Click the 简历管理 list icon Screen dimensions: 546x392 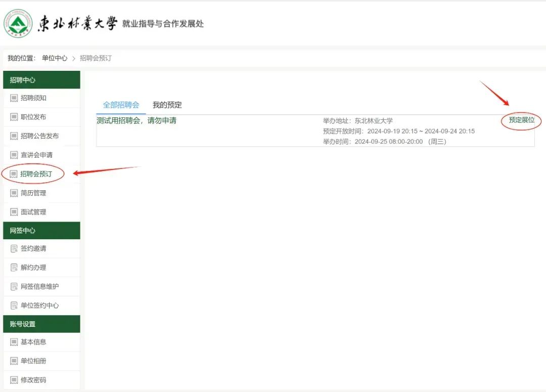(x=14, y=193)
